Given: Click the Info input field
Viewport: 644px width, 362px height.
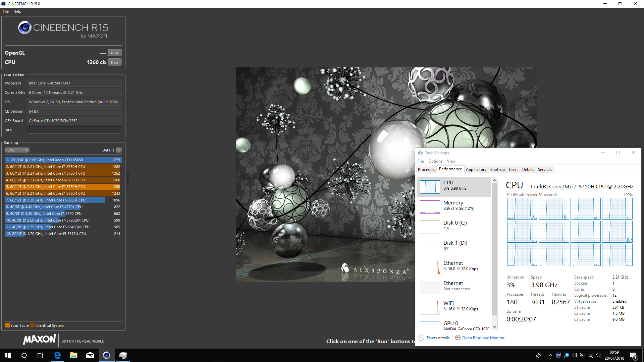Looking at the screenshot, I should point(74,130).
